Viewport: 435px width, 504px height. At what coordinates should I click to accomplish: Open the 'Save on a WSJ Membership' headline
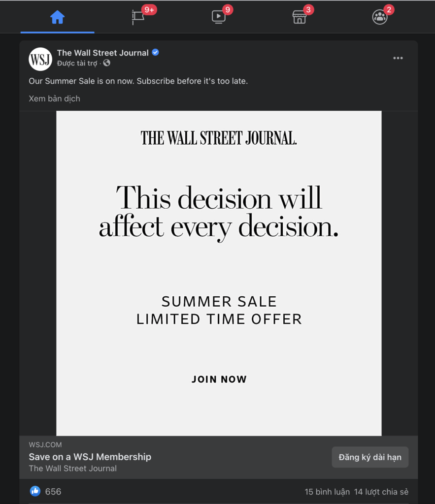click(90, 457)
